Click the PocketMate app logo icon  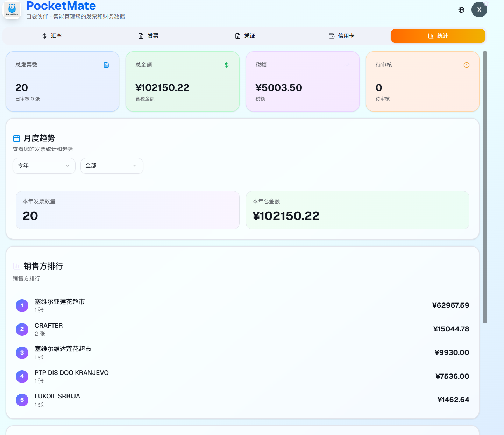[12, 10]
